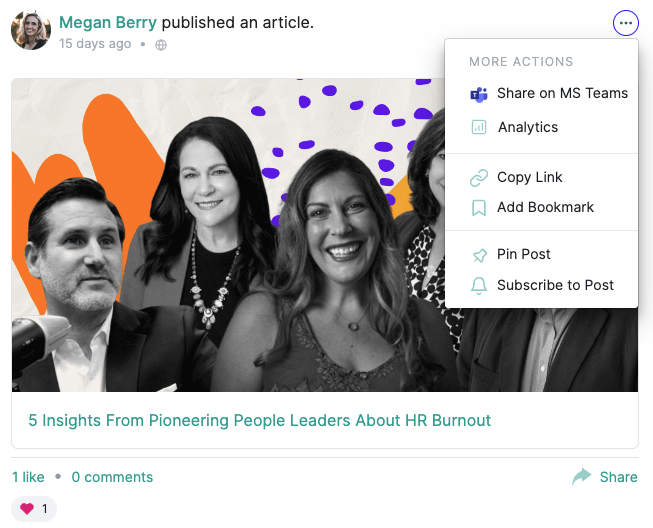Open Megan Berry's profile photo
Screen dimensions: 653x528
(31, 31)
